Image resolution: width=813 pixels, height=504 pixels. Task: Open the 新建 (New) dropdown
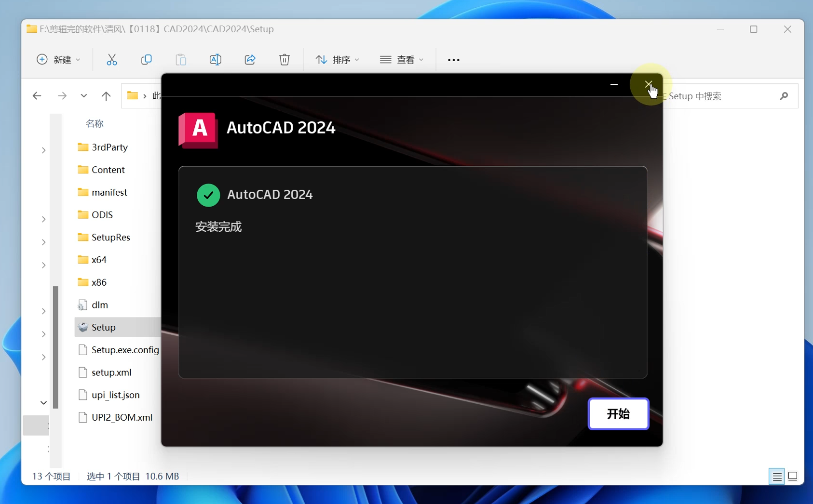point(58,59)
